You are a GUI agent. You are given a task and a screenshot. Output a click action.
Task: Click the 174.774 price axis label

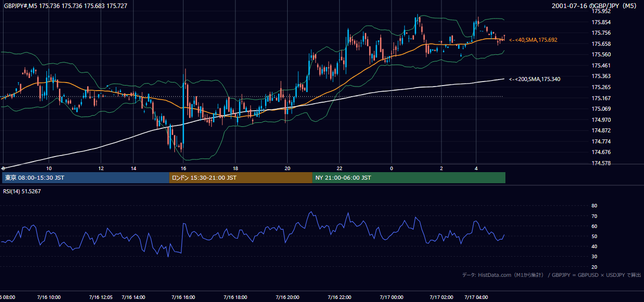pos(601,141)
